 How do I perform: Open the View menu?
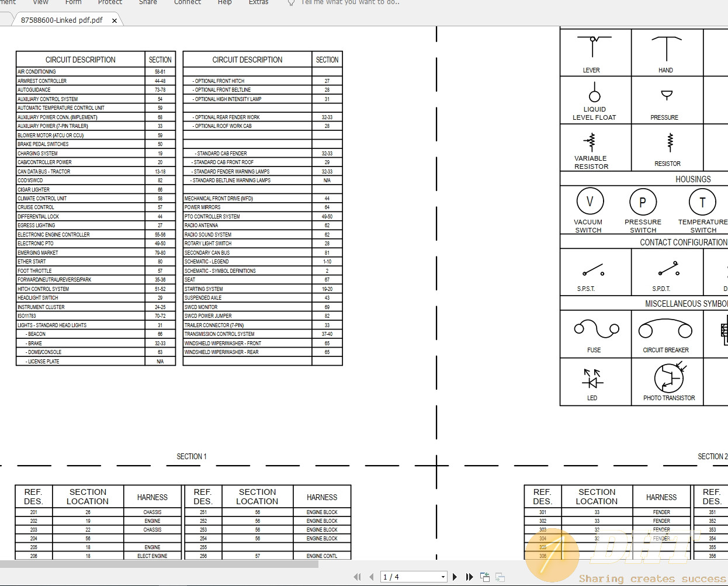click(40, 2)
